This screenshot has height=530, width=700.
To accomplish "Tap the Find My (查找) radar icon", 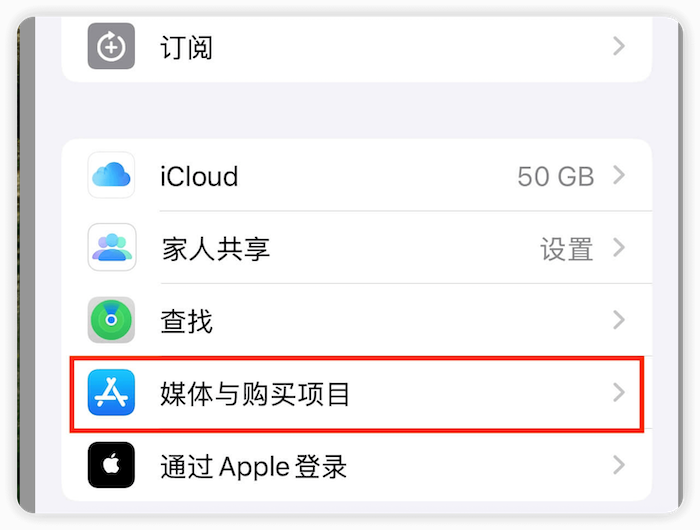I will [x=111, y=320].
